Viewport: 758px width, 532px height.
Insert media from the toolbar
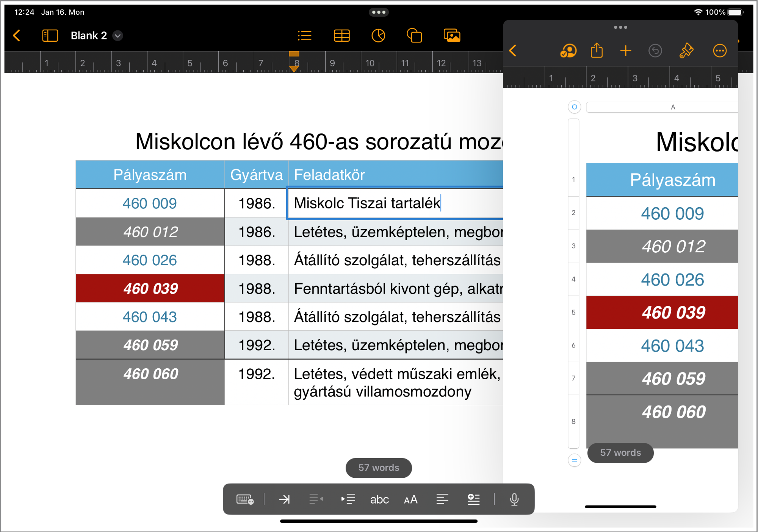[x=452, y=36]
